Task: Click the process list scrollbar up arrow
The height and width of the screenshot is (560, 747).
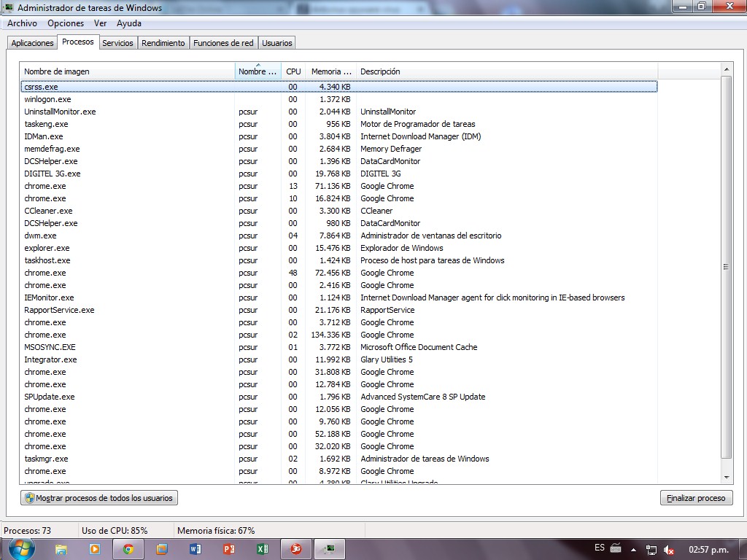Action: tap(727, 69)
